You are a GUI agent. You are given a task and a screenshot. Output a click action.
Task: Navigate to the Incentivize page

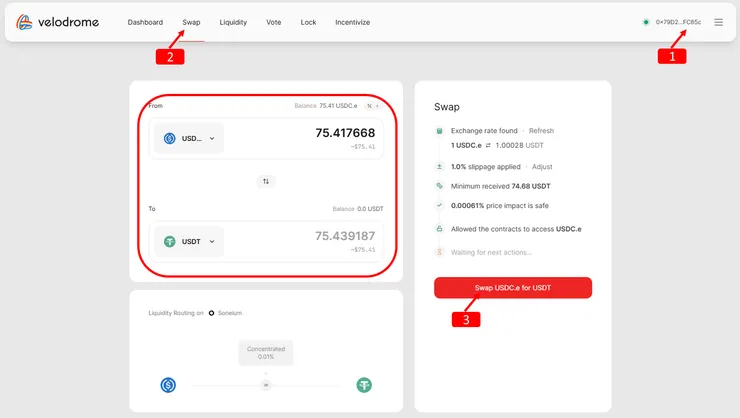click(x=353, y=22)
